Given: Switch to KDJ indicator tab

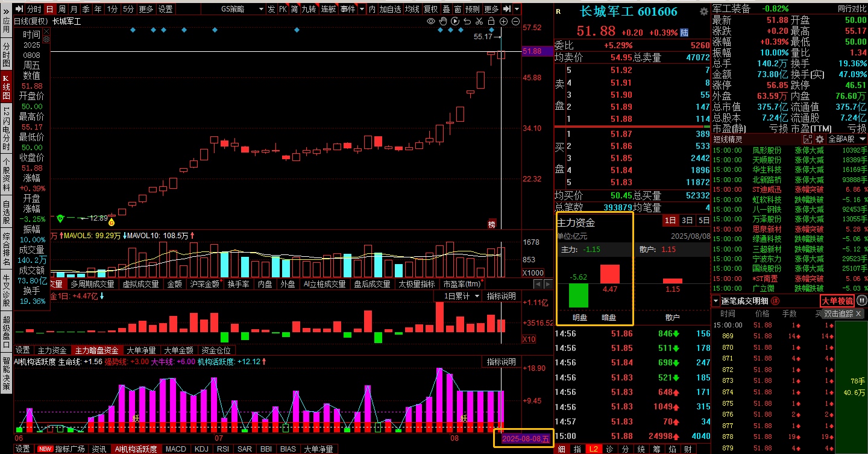Looking at the screenshot, I should tap(201, 449).
